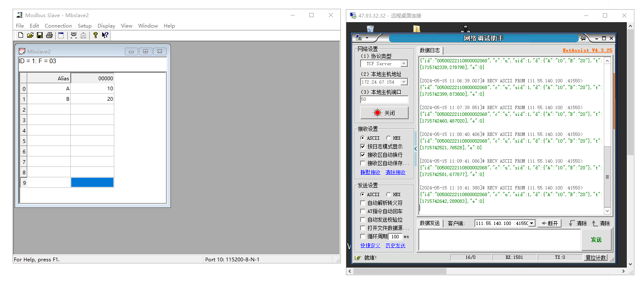The width and height of the screenshot is (644, 281).
Task: Click the yellow question mark About icon
Action: click(95, 36)
